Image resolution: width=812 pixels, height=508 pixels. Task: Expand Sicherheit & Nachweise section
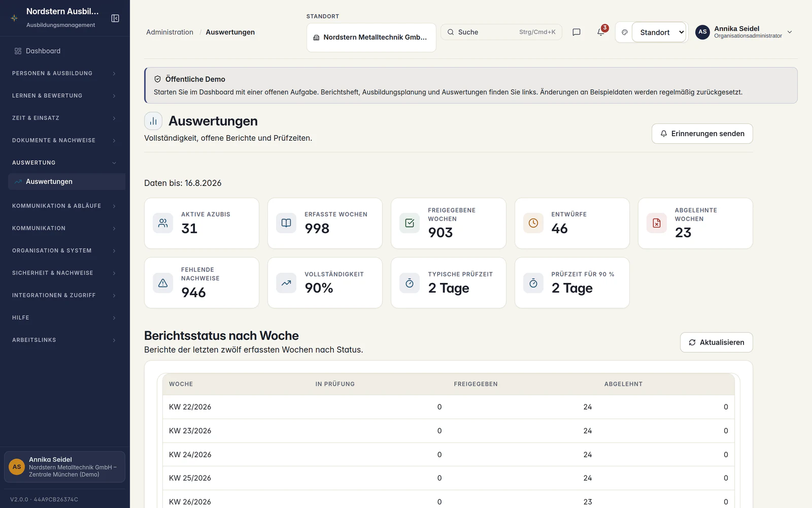pos(64,273)
